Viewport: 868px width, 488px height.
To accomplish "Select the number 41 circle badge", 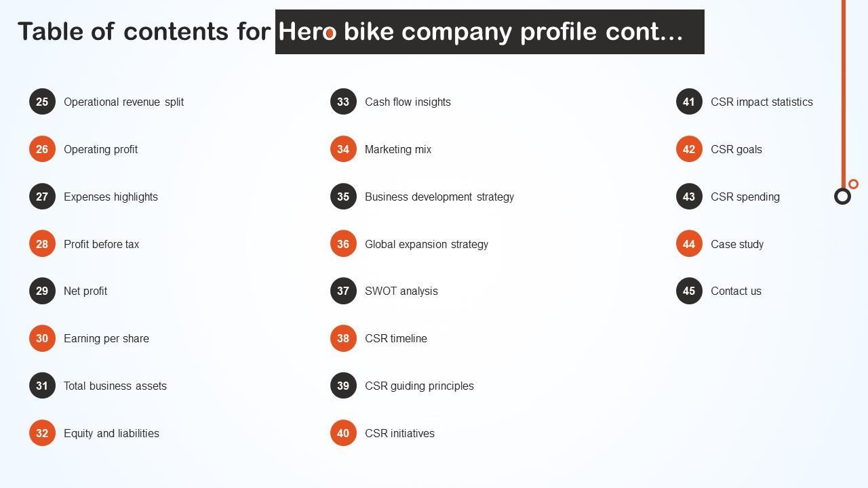I will [x=689, y=102].
